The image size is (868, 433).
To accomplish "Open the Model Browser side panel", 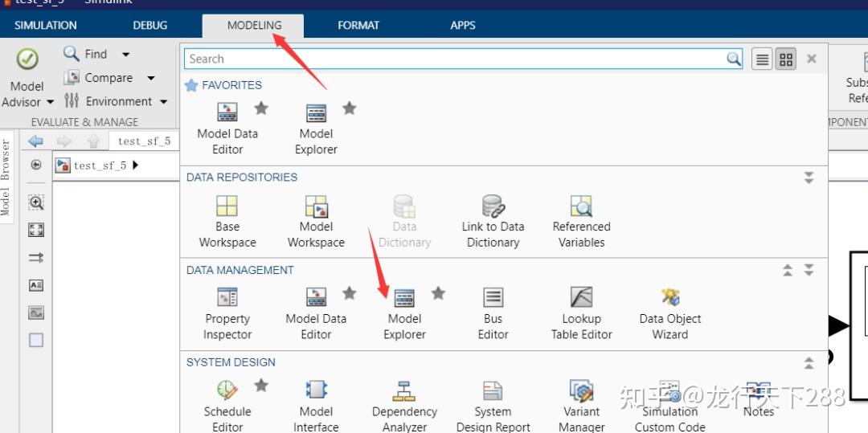I will click(x=6, y=177).
